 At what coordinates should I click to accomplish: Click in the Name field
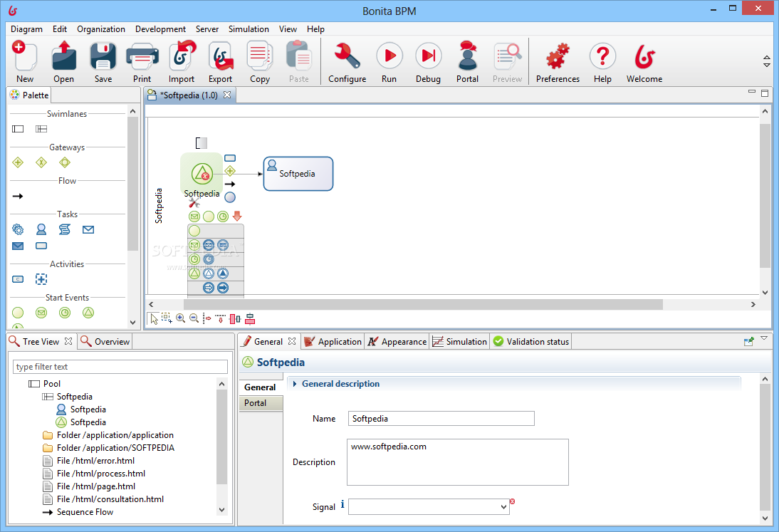[441, 418]
